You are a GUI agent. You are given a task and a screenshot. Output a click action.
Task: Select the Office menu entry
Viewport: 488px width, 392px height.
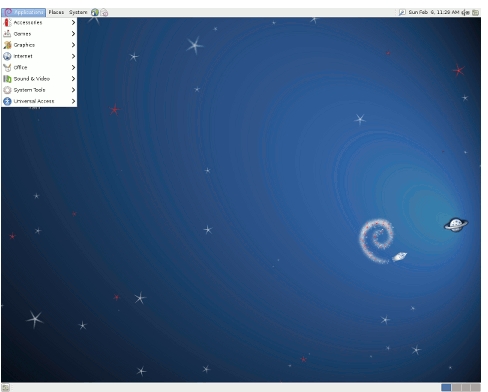39,67
